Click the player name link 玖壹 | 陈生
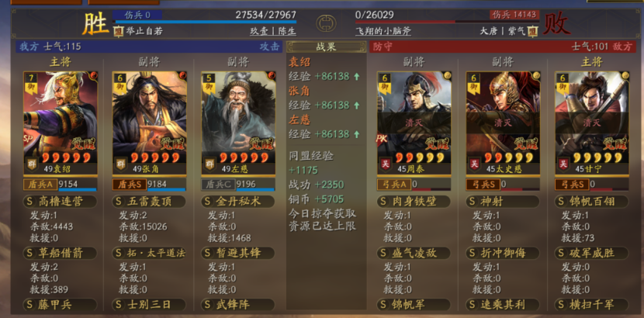Screen dimensions: 644x318 [273, 31]
